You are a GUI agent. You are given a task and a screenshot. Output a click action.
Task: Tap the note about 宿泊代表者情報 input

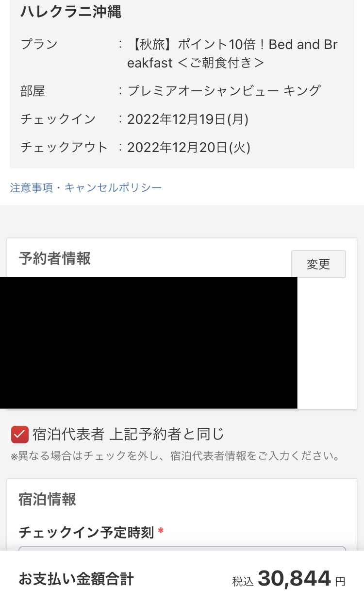coord(176,456)
